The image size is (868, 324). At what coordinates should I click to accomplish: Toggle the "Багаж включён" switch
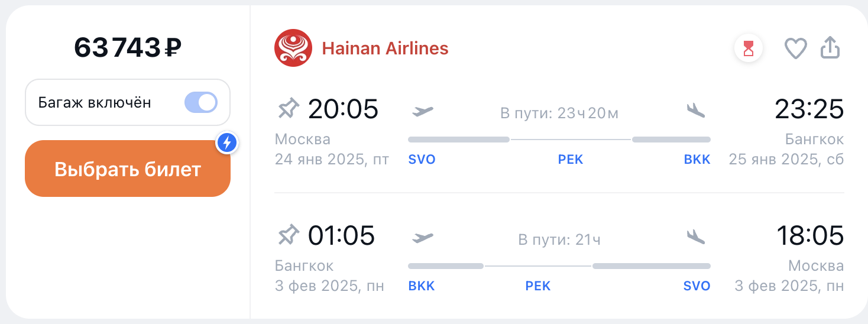click(x=201, y=103)
